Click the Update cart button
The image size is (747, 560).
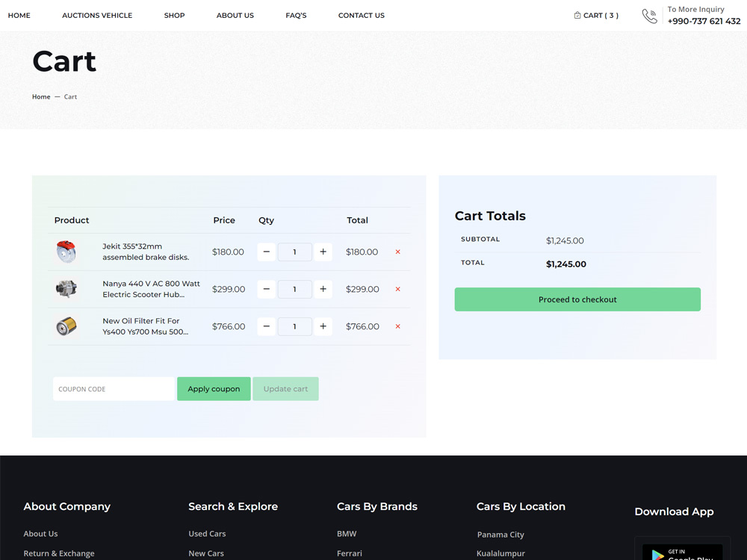[285, 389]
